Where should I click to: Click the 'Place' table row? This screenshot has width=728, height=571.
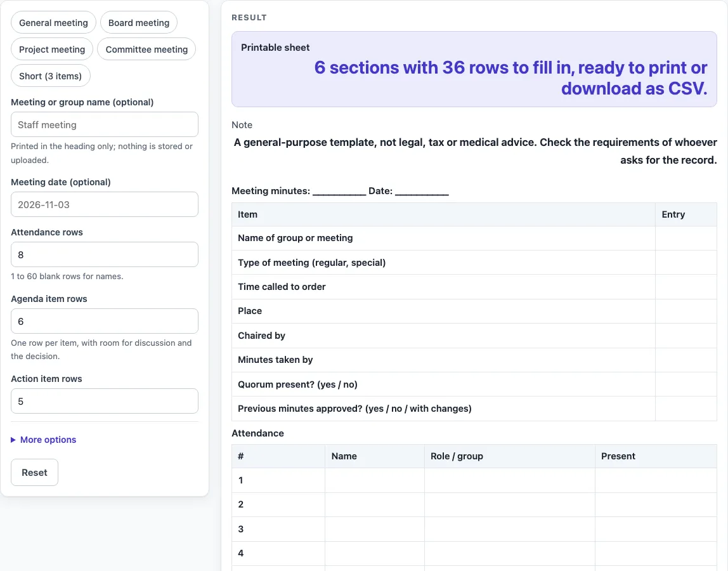[x=474, y=312]
